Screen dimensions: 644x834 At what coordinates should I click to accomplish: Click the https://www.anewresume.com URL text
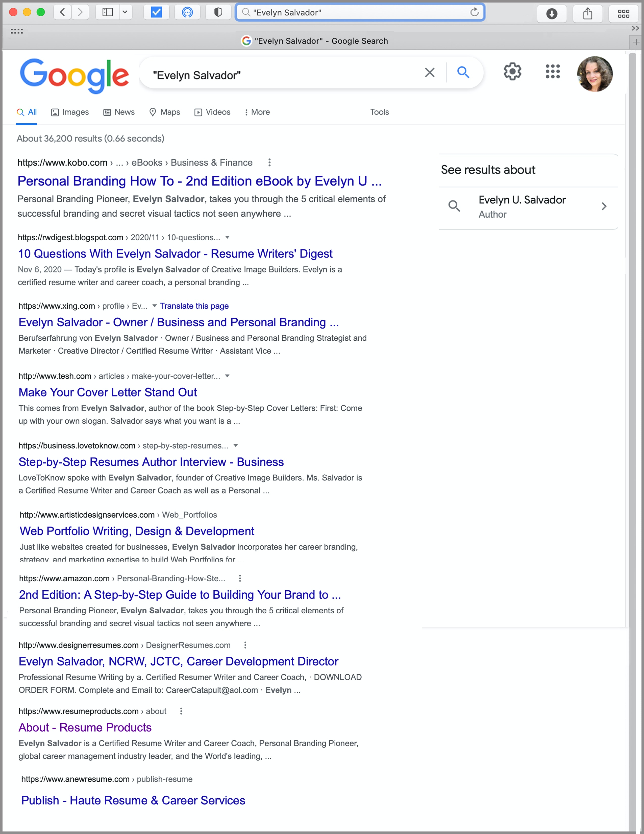pos(75,779)
